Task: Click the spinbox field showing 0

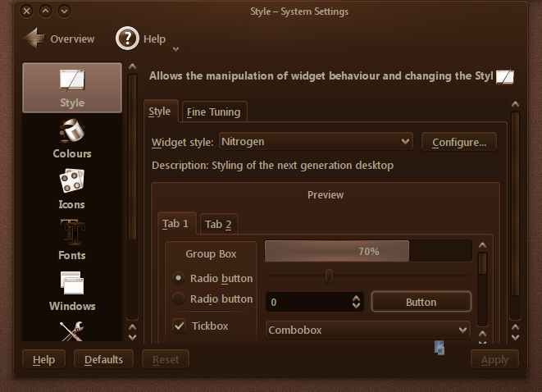Action: [308, 302]
